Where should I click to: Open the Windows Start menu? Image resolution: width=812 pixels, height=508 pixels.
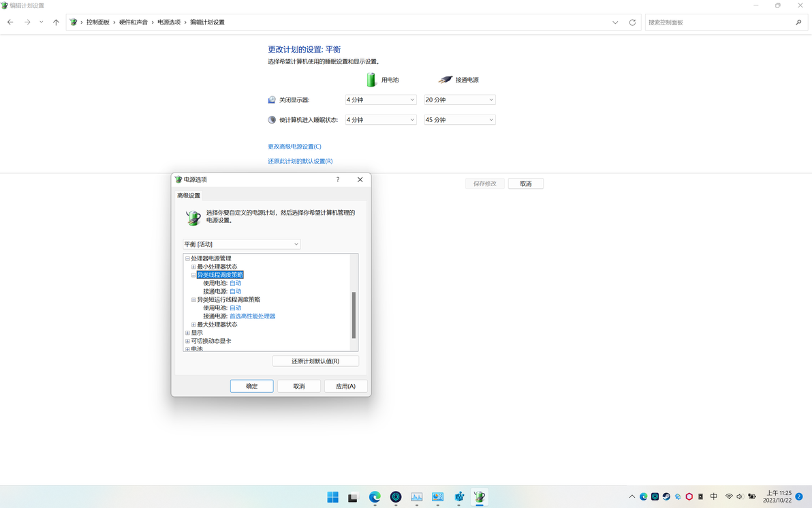tap(333, 497)
